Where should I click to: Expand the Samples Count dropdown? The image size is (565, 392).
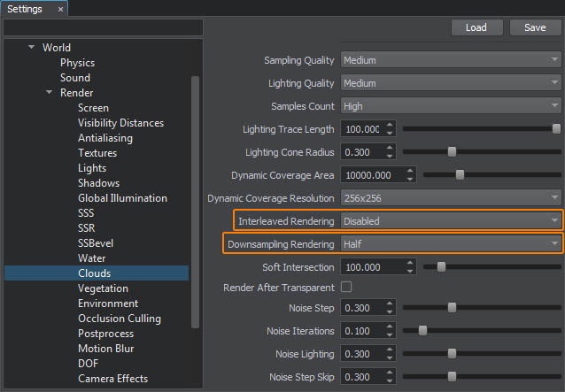pyautogui.click(x=451, y=105)
